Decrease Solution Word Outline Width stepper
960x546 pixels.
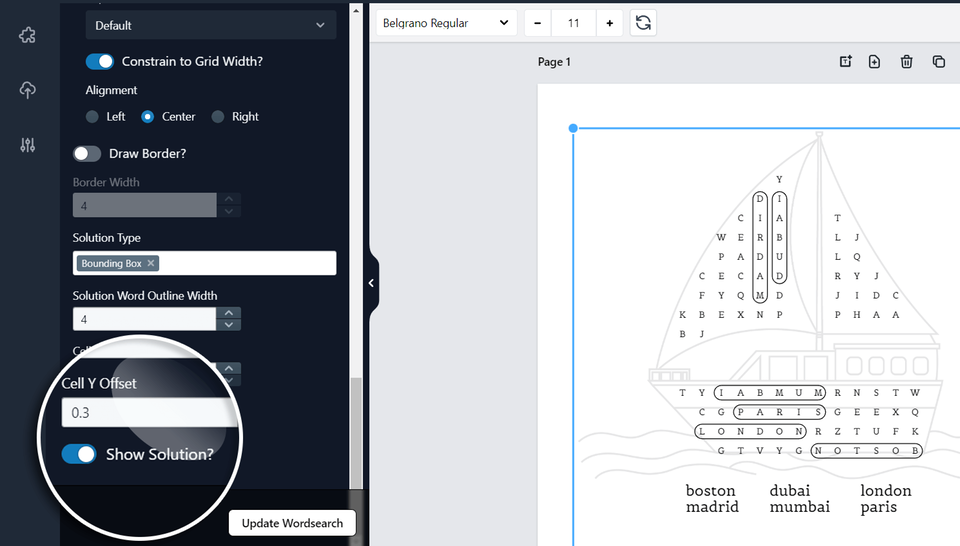pos(228,325)
